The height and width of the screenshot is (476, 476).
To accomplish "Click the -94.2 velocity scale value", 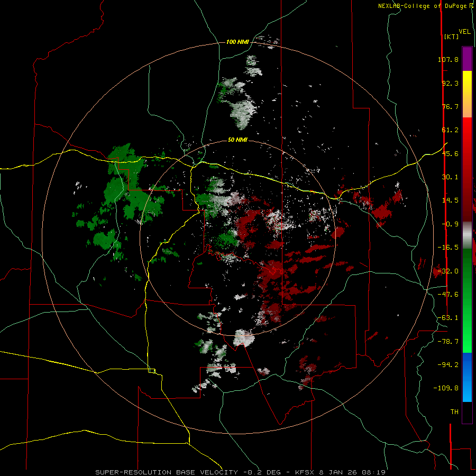I will (448, 364).
